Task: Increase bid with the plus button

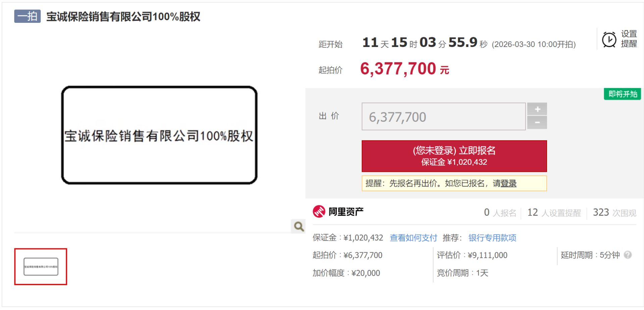Action: pyautogui.click(x=537, y=109)
